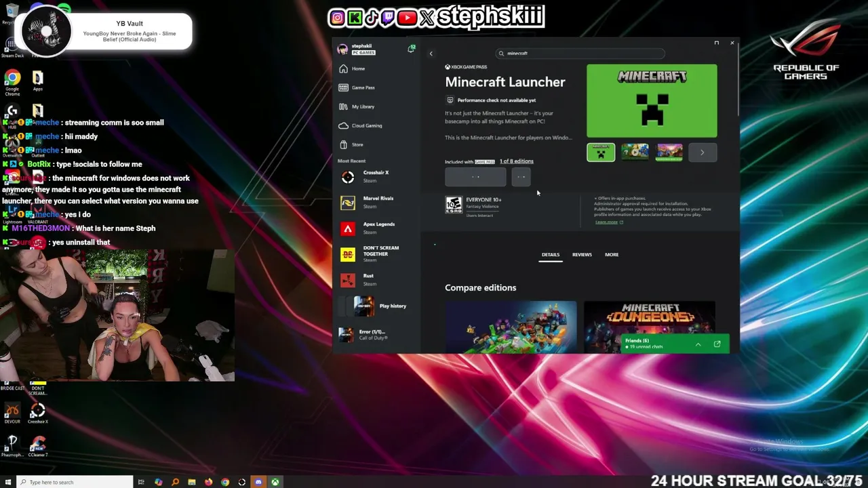Open Firefox from the taskbar
Image resolution: width=868 pixels, height=488 pixels.
click(208, 482)
